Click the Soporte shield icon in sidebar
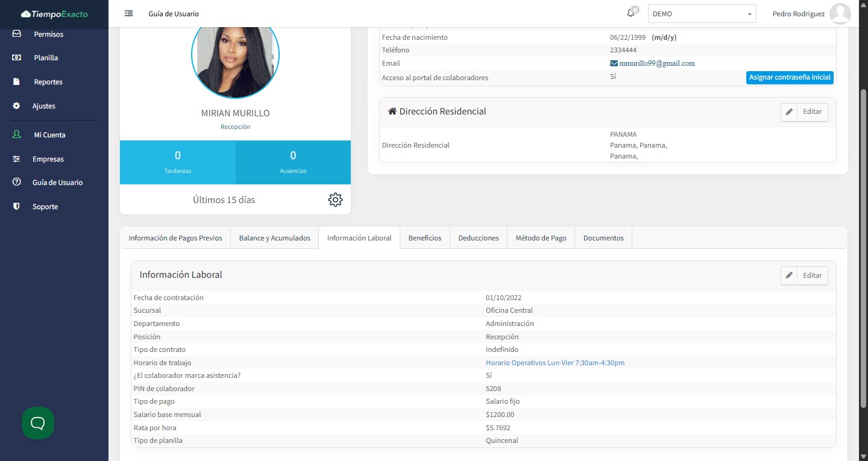Image resolution: width=868 pixels, height=461 pixels. pyautogui.click(x=17, y=207)
